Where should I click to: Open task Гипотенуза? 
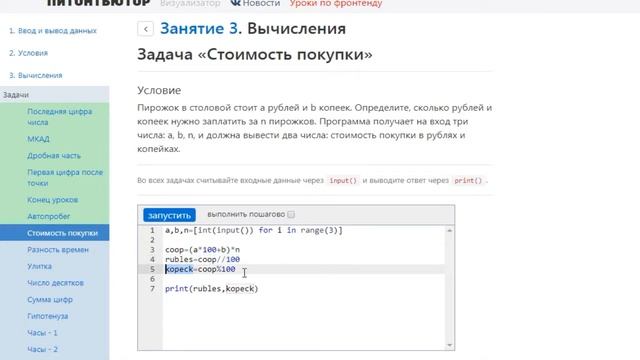point(47,316)
